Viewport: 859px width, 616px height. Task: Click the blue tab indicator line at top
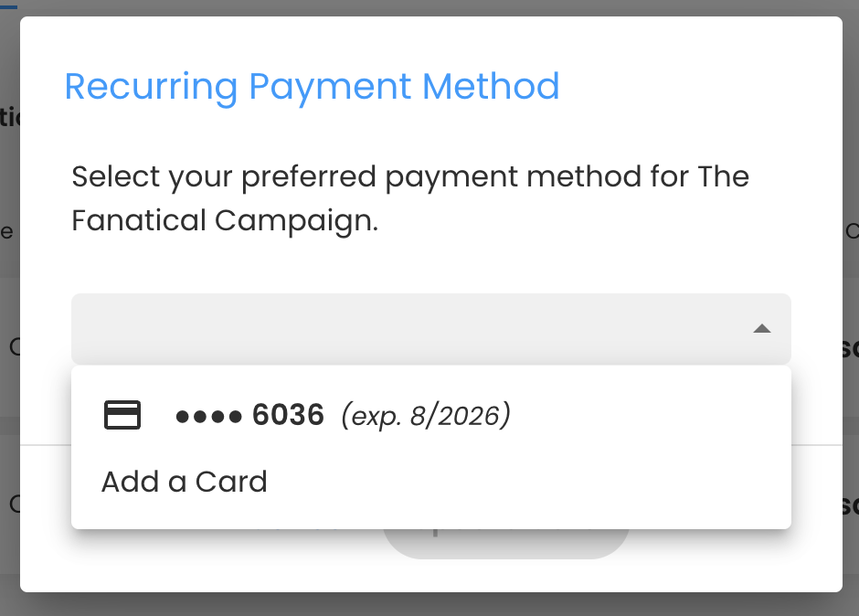pyautogui.click(x=9, y=6)
